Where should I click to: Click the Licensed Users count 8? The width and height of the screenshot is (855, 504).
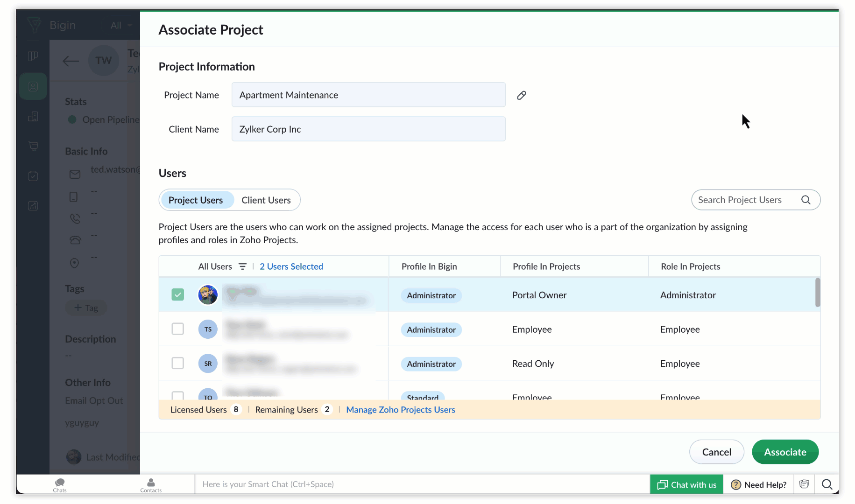coord(236,409)
